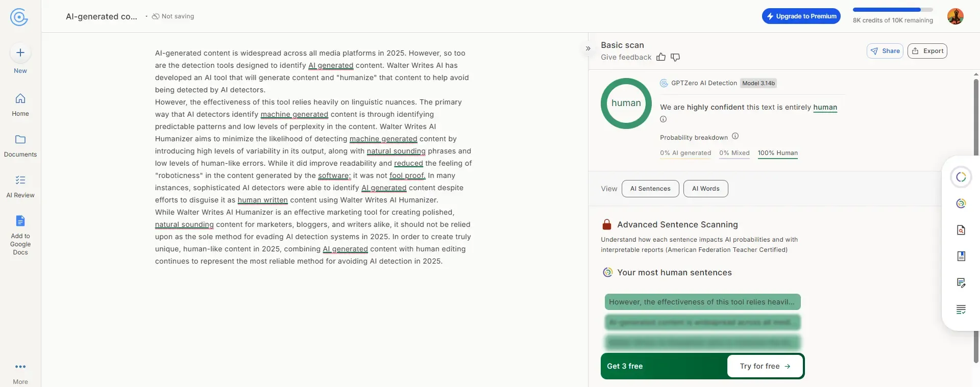Select the 0% Mixed breakdown
This screenshot has width=980, height=387.
click(734, 153)
